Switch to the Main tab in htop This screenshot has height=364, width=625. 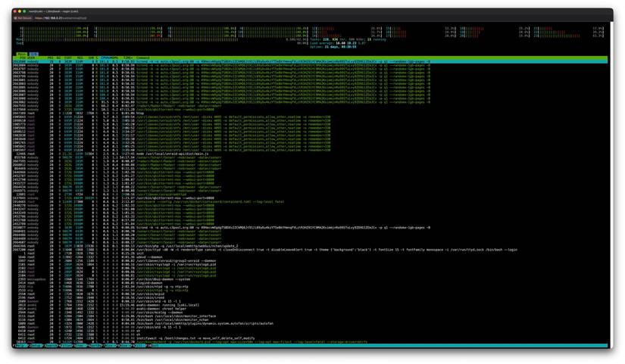click(21, 54)
